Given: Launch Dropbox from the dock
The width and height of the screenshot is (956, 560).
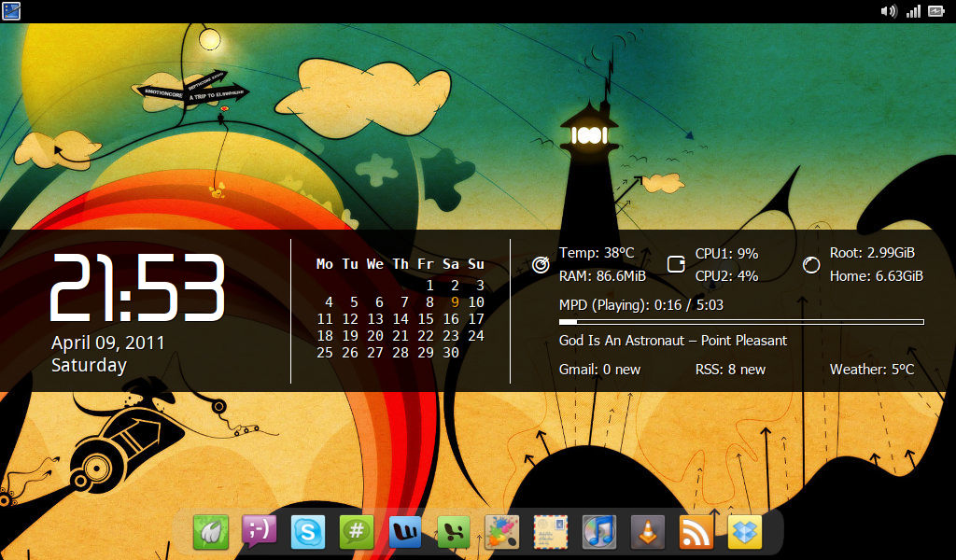Looking at the screenshot, I should coord(745,532).
